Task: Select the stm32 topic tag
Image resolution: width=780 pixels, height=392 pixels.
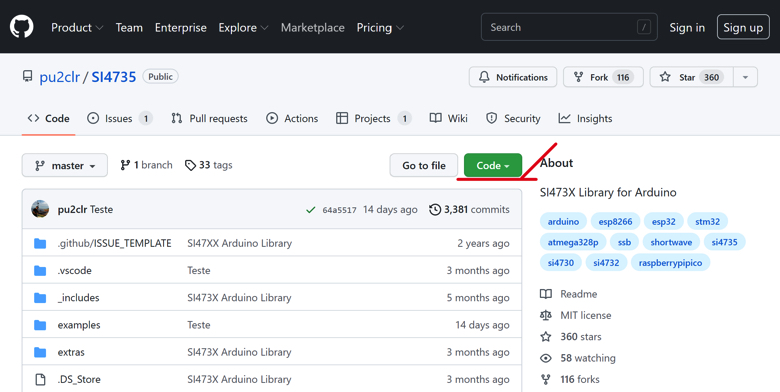Action: pos(707,221)
